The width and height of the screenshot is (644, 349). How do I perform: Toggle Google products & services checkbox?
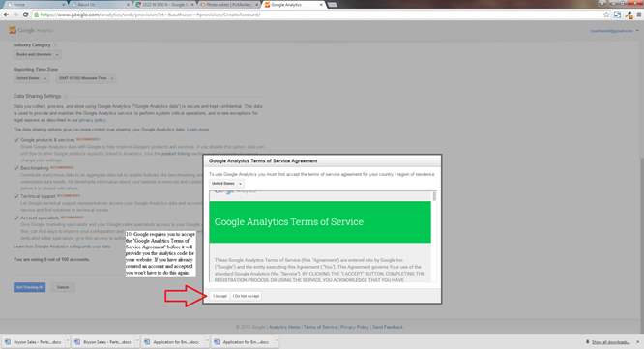click(x=16, y=140)
